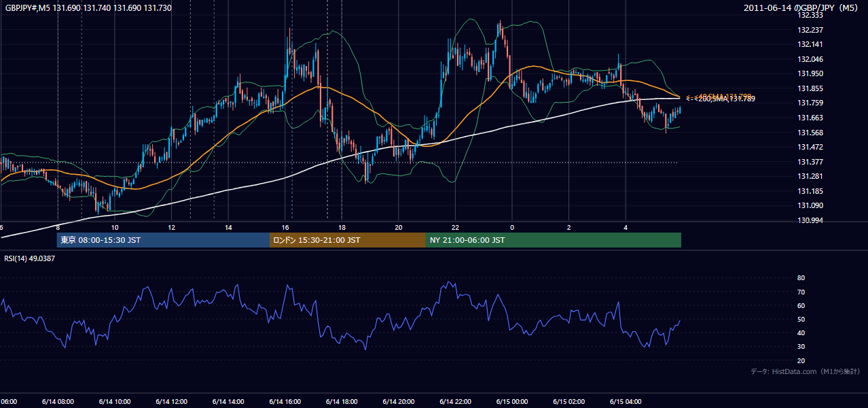The width and height of the screenshot is (868, 408).
Task: Click price axis value 131.663
Action: coord(810,118)
